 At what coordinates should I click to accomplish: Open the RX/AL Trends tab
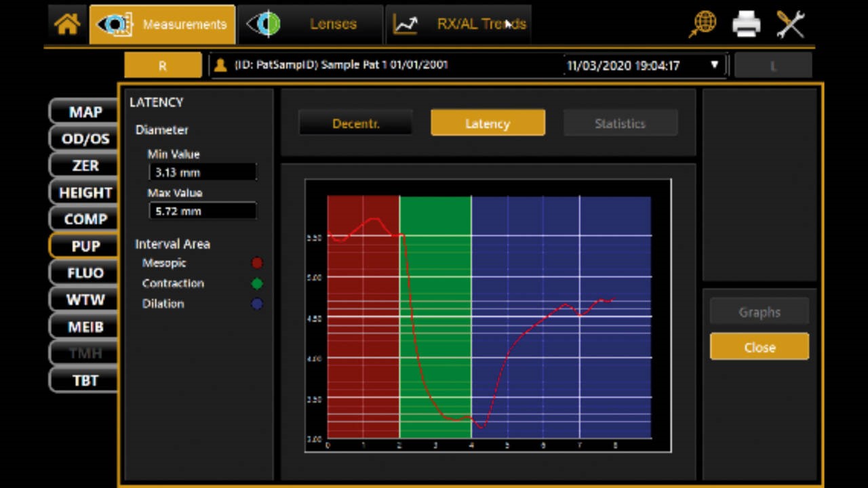click(458, 24)
